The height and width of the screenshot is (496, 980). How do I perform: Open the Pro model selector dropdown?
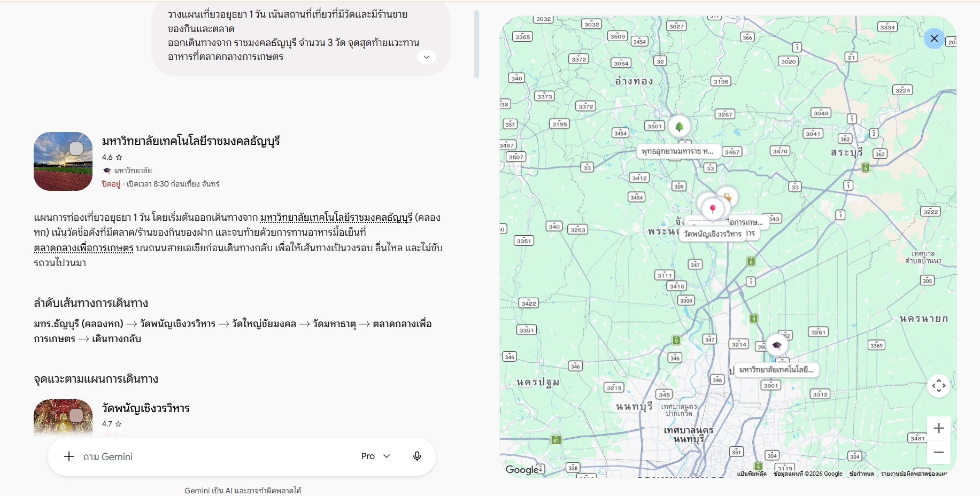pos(376,456)
